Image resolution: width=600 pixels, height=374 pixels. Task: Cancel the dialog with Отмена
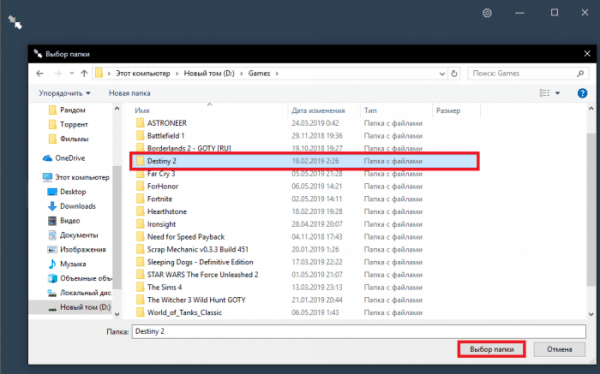click(559, 350)
